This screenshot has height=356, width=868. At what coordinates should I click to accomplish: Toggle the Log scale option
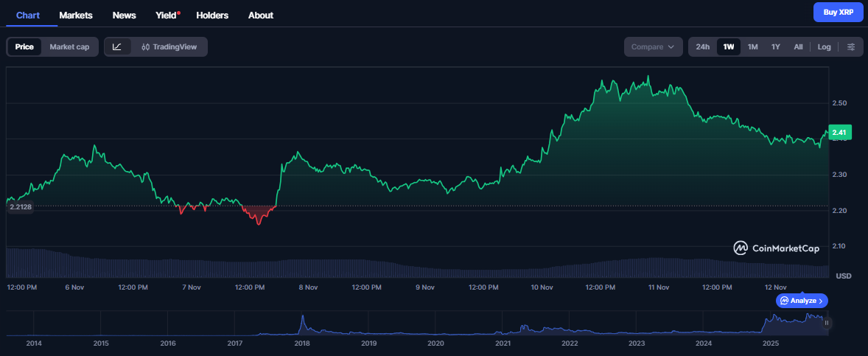point(824,47)
